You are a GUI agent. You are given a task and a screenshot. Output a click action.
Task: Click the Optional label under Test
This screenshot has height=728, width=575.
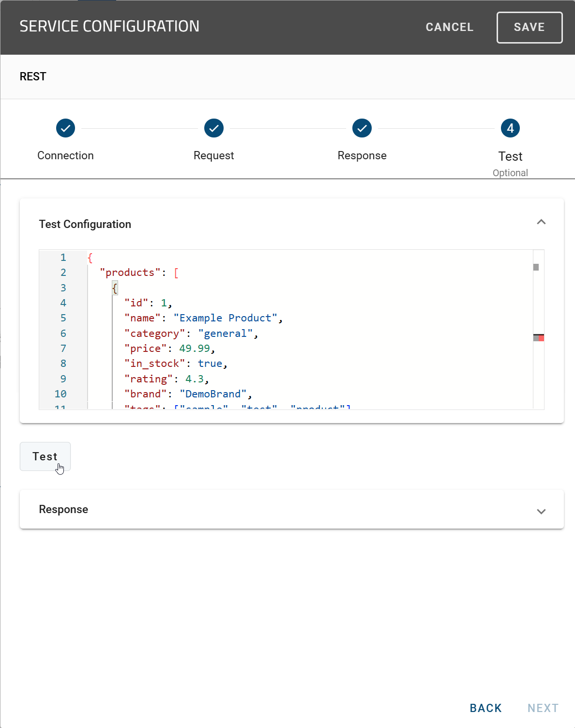pos(510,172)
